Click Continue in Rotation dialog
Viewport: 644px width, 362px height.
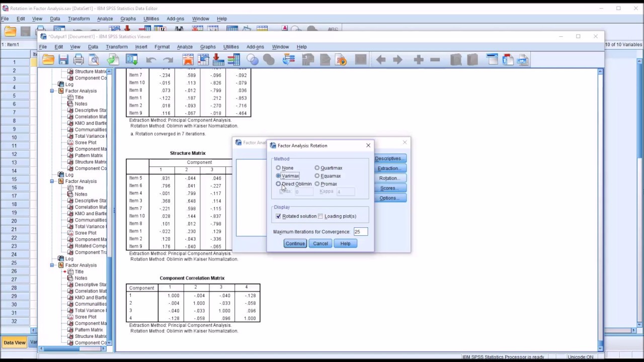coord(295,243)
